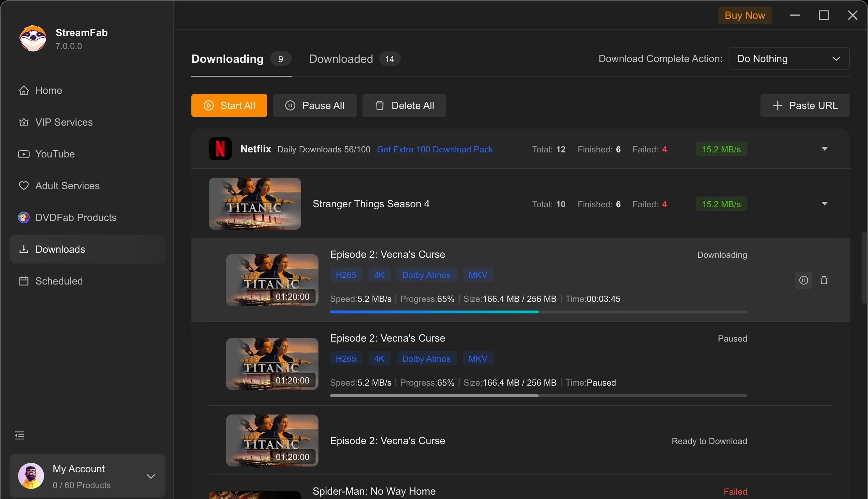Close the StreamFab window
Image resolution: width=868 pixels, height=499 pixels.
point(853,15)
